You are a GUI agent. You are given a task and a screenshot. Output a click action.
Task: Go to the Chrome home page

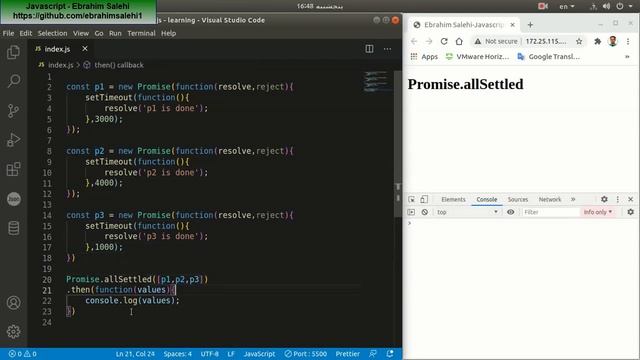459,41
